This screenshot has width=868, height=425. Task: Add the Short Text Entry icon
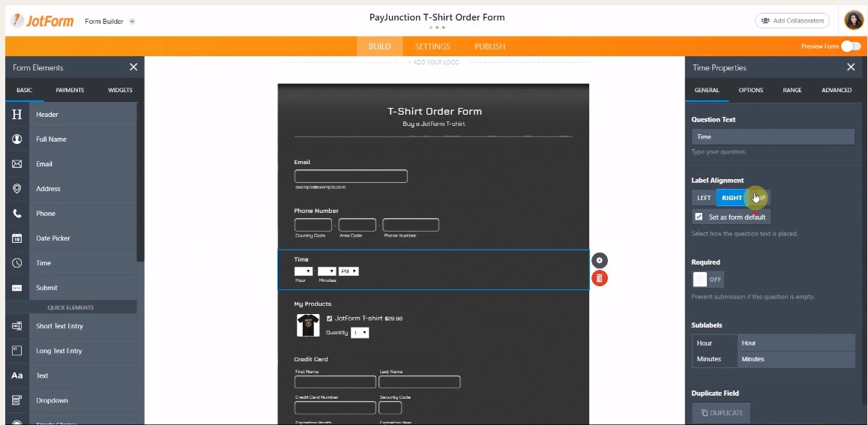tap(17, 326)
